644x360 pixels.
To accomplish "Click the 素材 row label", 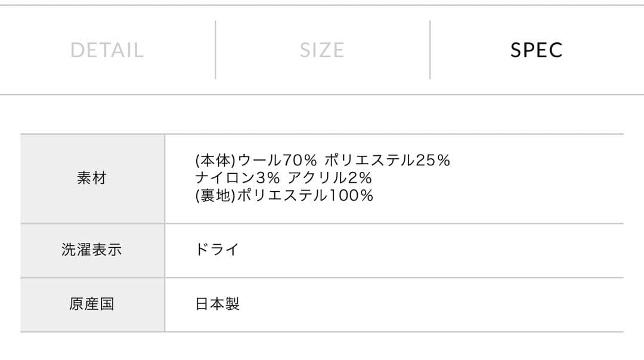I will tap(92, 178).
